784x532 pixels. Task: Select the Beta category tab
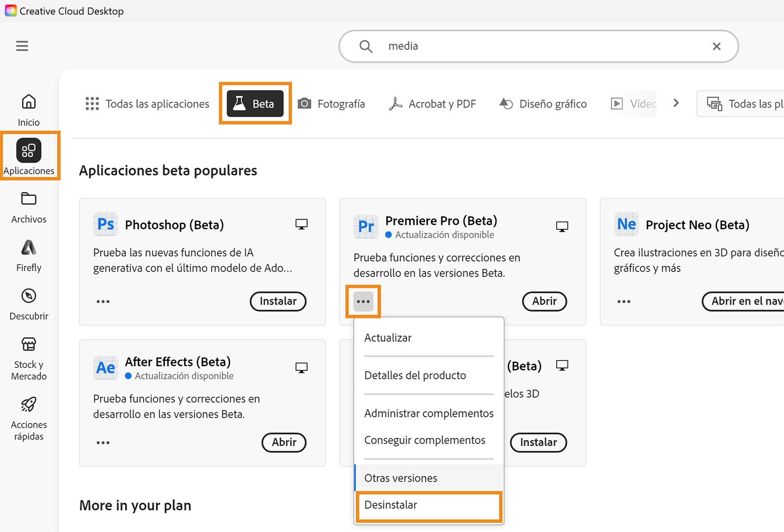255,103
